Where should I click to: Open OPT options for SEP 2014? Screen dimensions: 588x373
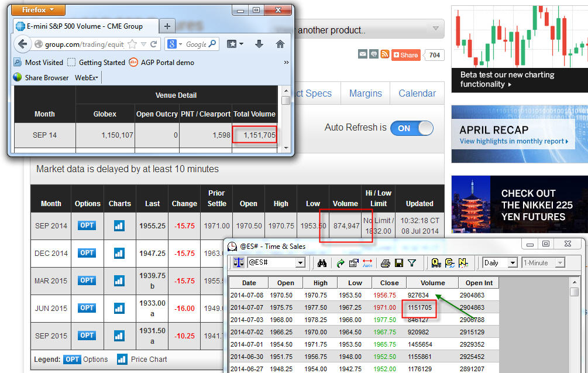click(x=87, y=225)
